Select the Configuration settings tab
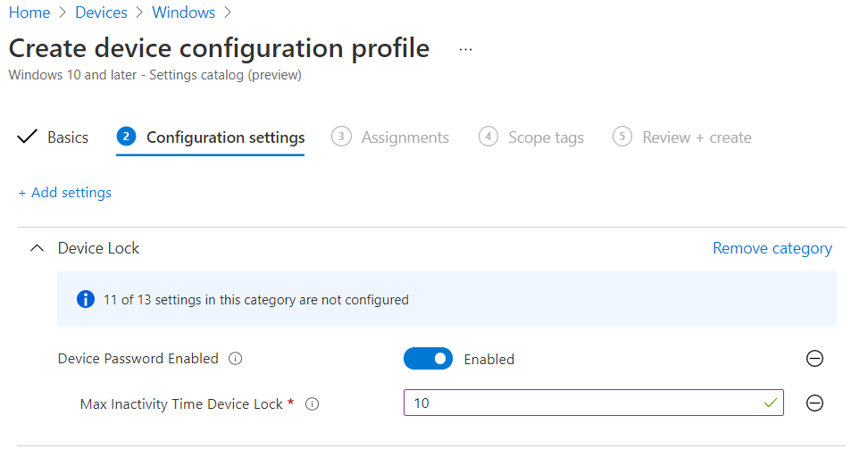 [x=211, y=137]
